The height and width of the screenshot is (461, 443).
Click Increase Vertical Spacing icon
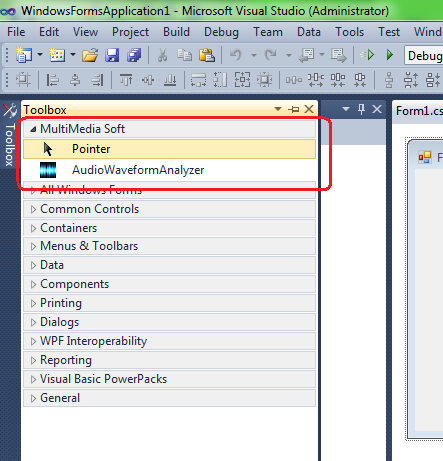pos(411,80)
